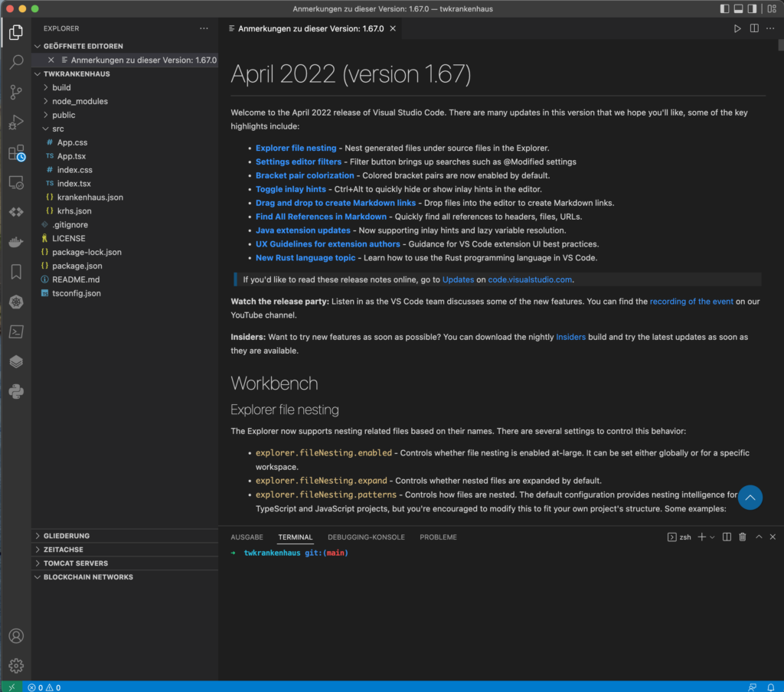Open the DEBUGGING-KONSOLE tab
This screenshot has width=784, height=692.
point(366,537)
